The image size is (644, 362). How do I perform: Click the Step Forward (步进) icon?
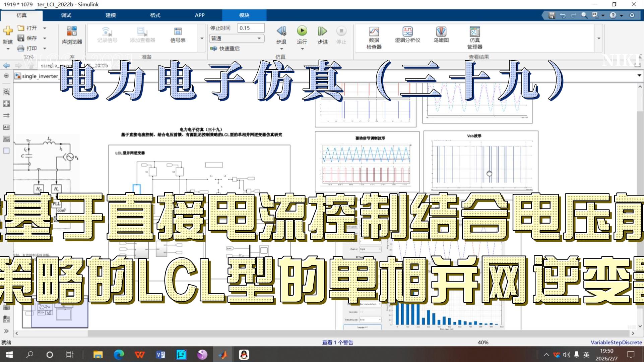coord(322,31)
